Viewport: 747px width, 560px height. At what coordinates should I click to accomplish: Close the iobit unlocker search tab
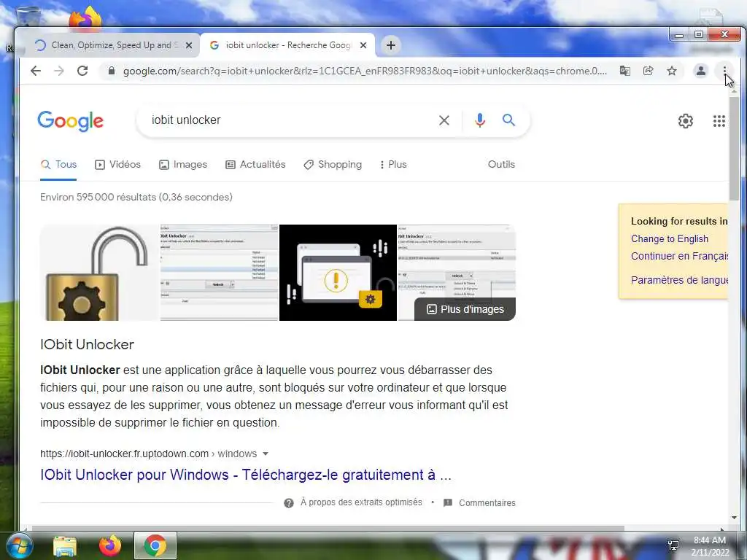pos(363,45)
